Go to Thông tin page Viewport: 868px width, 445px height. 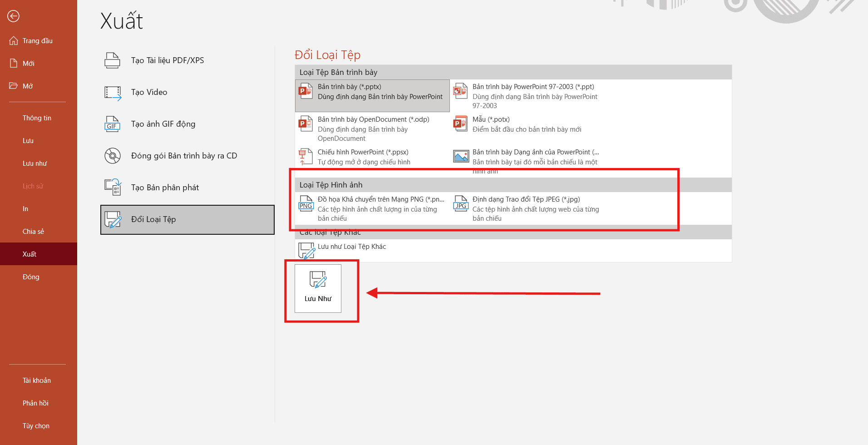(x=39, y=118)
